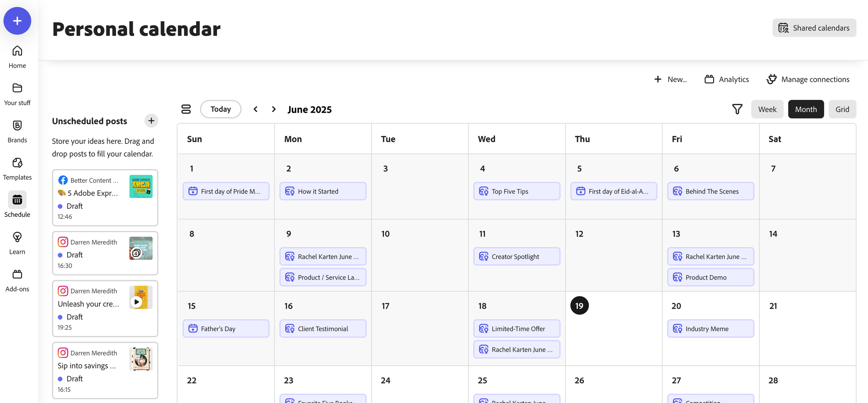Toggle the unscheduled posts panel icon
Image resolution: width=868 pixels, height=403 pixels.
click(186, 109)
